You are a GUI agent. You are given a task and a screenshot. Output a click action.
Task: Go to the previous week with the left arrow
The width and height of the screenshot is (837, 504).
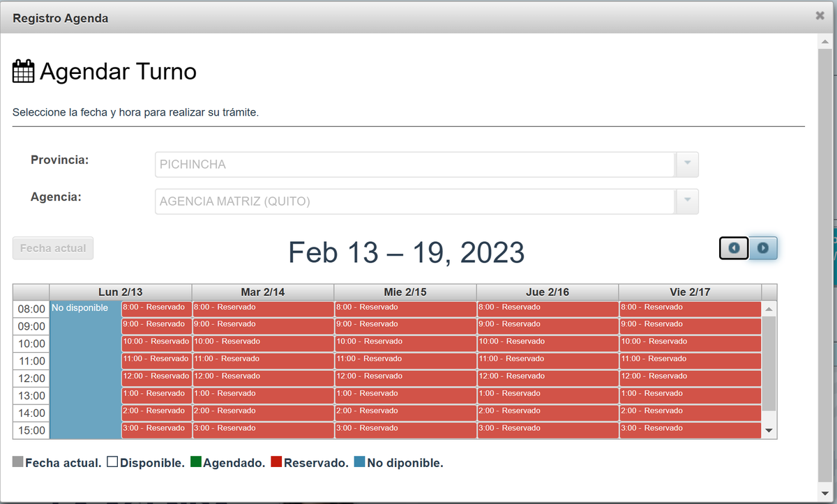point(734,248)
